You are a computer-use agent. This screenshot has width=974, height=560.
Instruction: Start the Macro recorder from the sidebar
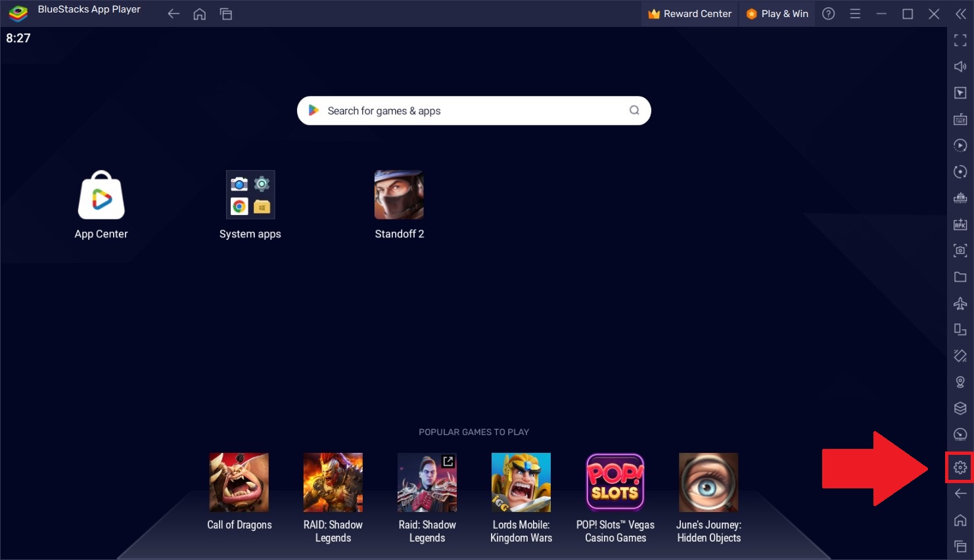[x=960, y=145]
